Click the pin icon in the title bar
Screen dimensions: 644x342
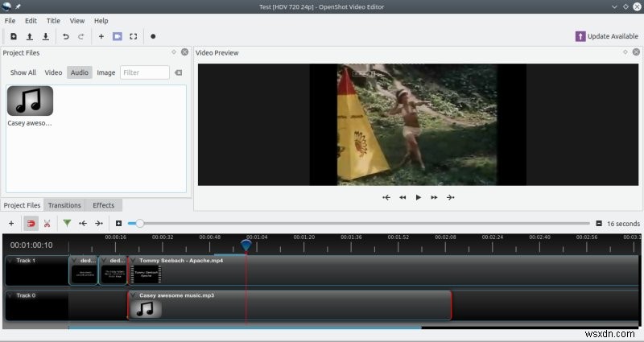pyautogui.click(x=18, y=6)
